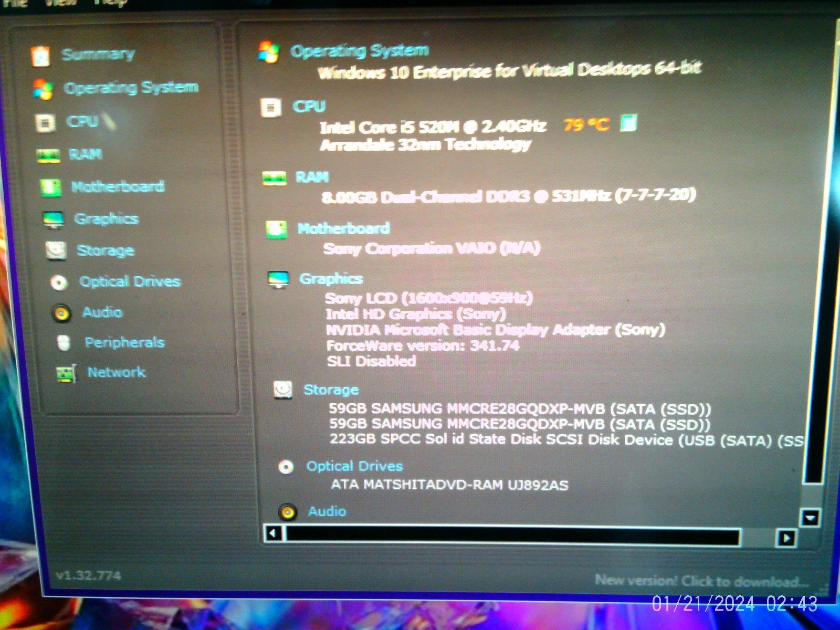Screen dimensions: 840x630
Task: Click the Graphics monitor icon in sidebar
Action: [x=54, y=219]
